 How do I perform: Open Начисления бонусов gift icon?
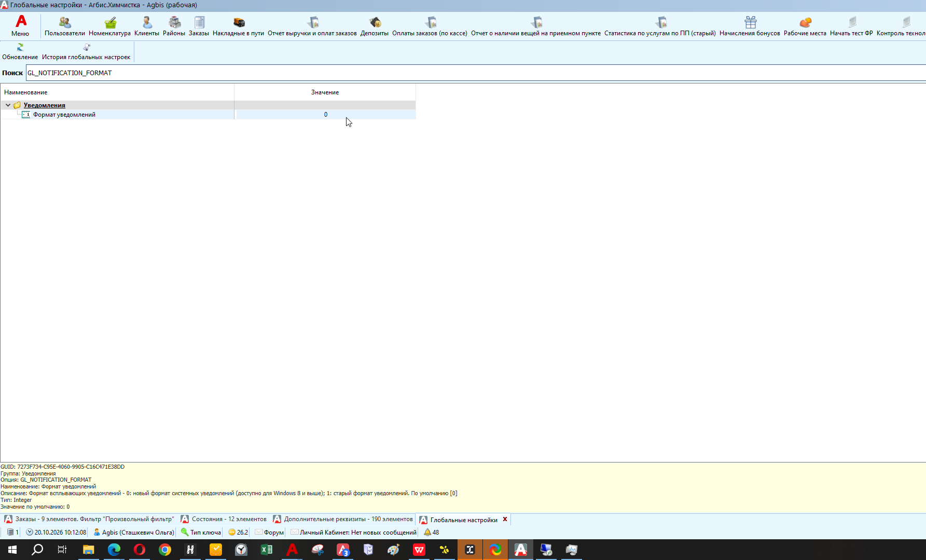pyautogui.click(x=750, y=25)
